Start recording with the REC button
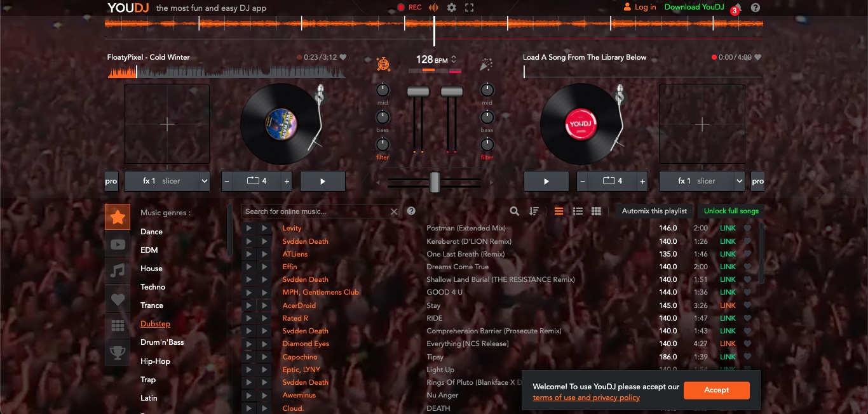 [x=409, y=8]
